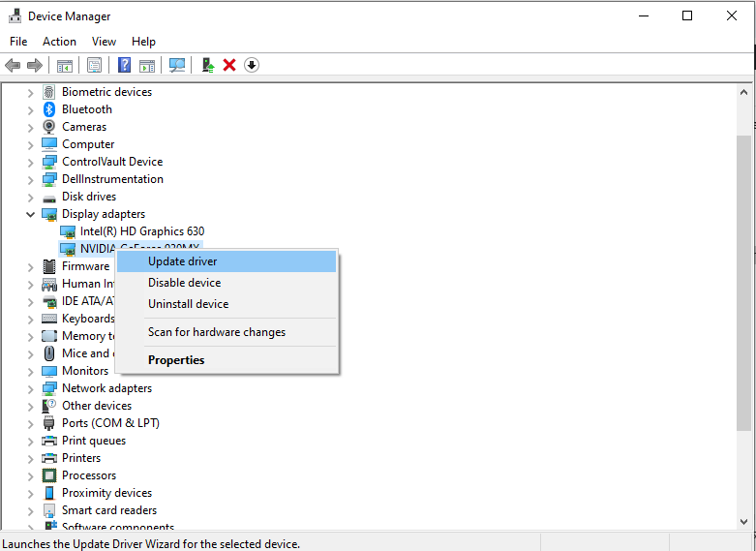Viewport: 756px width, 551px height.
Task: Click the Intel HD Graphics 630 adapter icon
Action: [x=68, y=231]
